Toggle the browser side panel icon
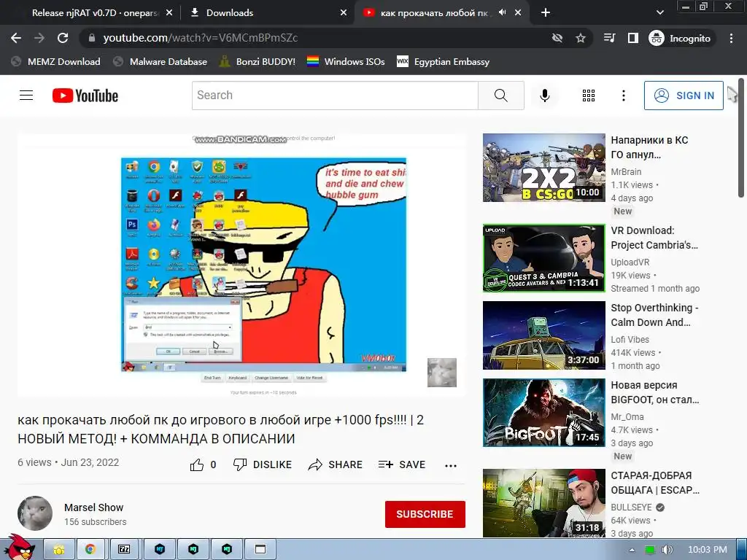This screenshot has width=747, height=560. click(632, 38)
